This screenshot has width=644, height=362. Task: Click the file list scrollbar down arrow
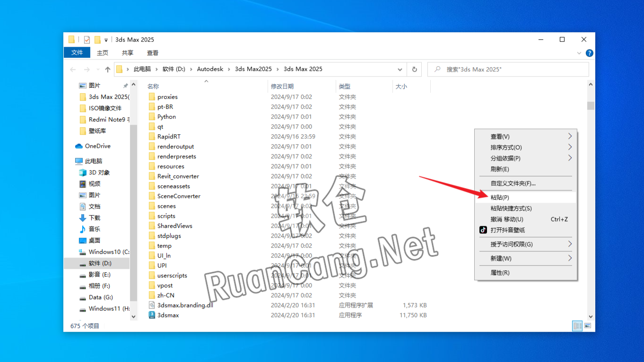(591, 317)
